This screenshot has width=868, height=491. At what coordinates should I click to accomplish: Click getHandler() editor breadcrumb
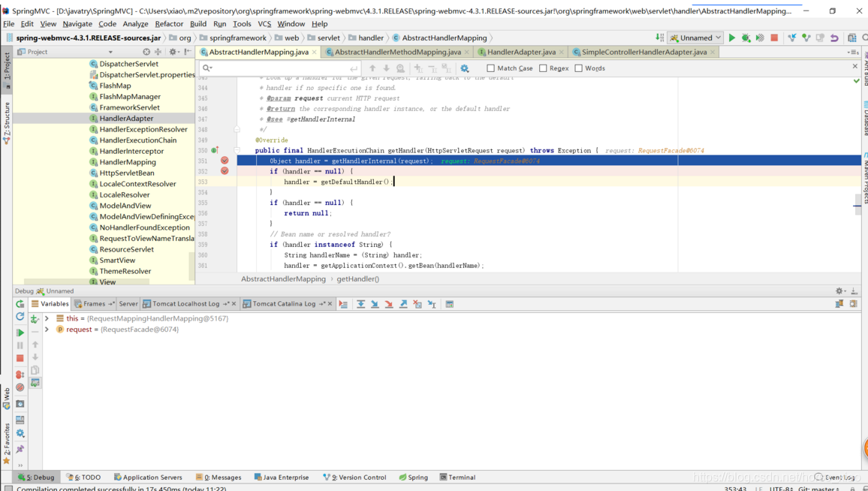358,279
